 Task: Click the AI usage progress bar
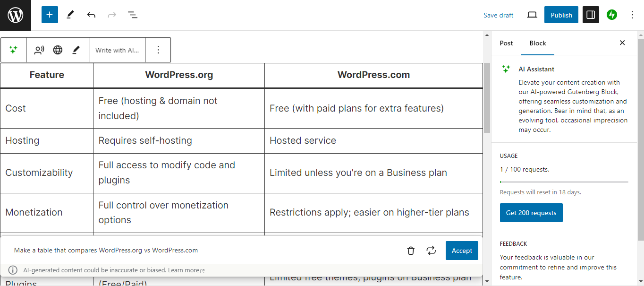click(x=564, y=181)
